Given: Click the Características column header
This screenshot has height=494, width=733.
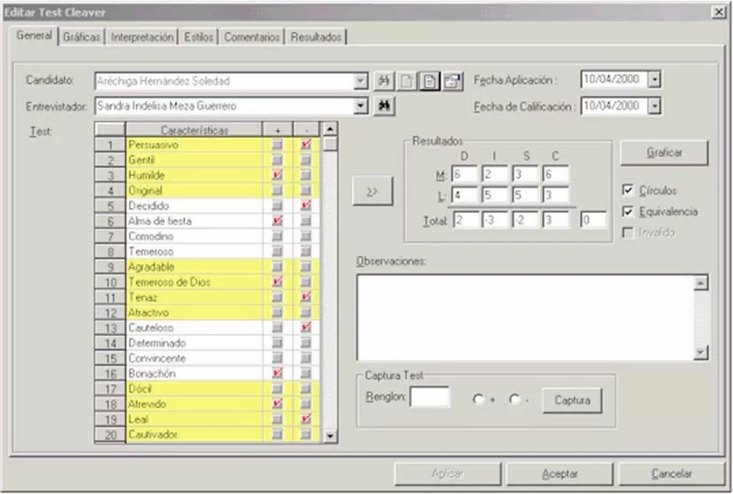Looking at the screenshot, I should [194, 130].
